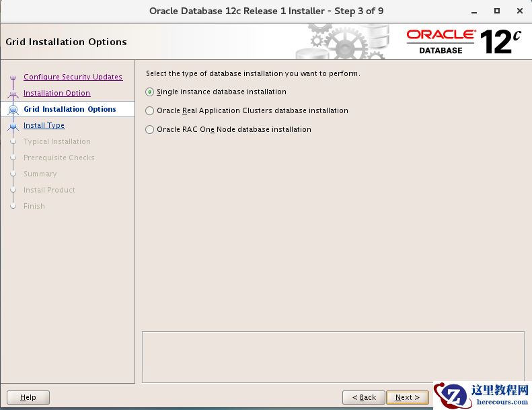This screenshot has height=410, width=532.
Task: Click the Help button
Action: [28, 397]
